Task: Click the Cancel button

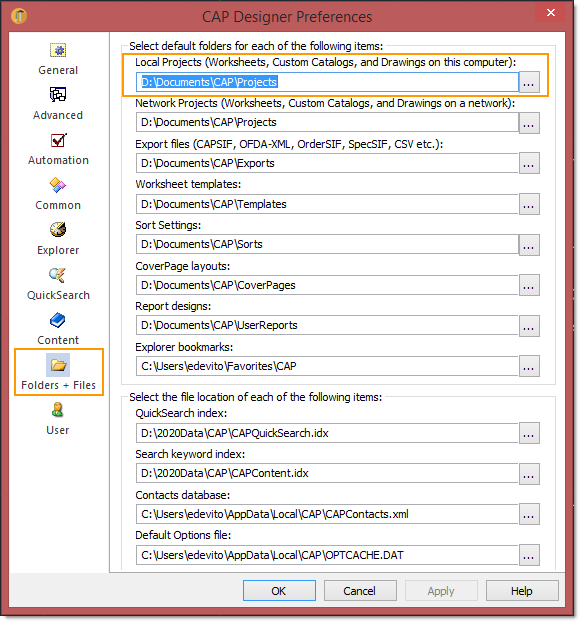Action: pos(360,591)
